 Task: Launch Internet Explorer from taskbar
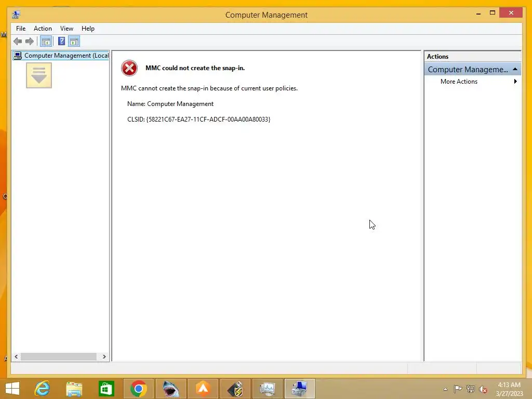coord(43,389)
